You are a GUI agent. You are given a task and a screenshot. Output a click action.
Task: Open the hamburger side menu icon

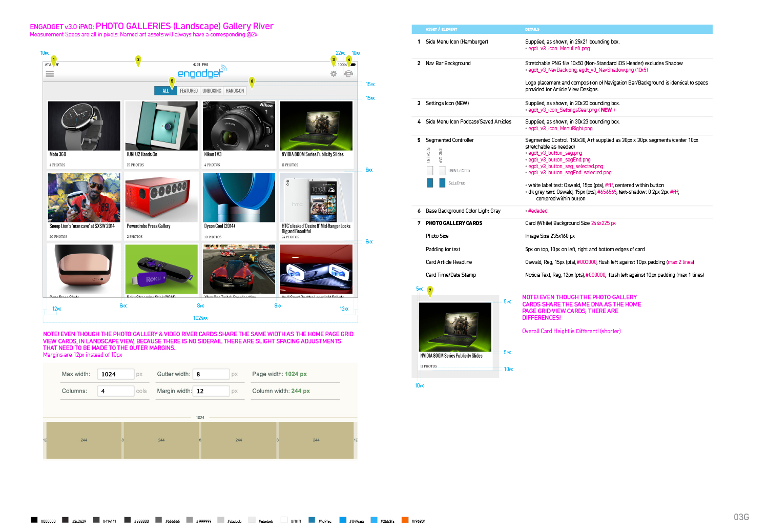[50, 74]
